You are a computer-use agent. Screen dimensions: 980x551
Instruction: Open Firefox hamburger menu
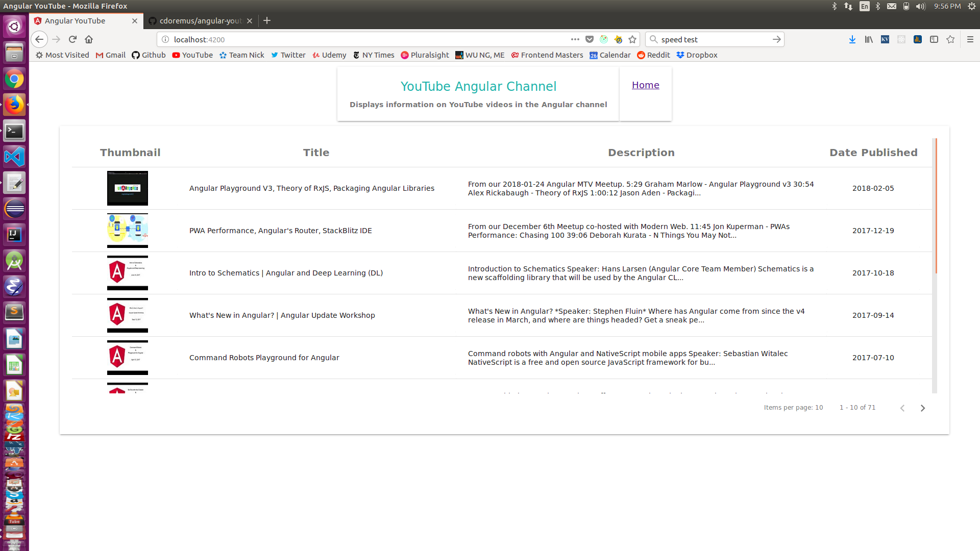tap(970, 39)
